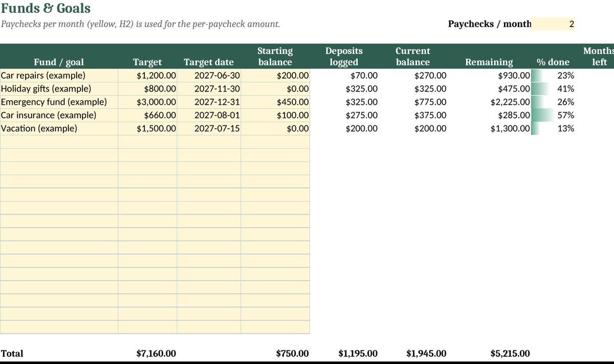Select the $660.00 target cell
The width and height of the screenshot is (614, 364).
point(148,116)
